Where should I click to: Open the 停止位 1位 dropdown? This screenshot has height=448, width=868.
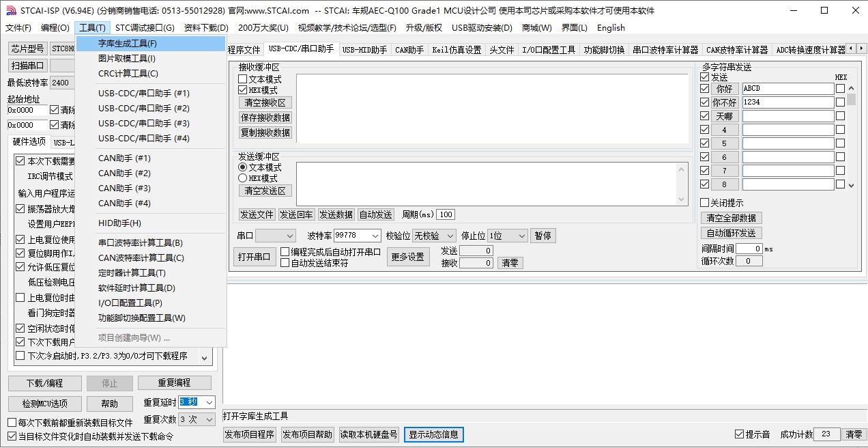pos(508,236)
